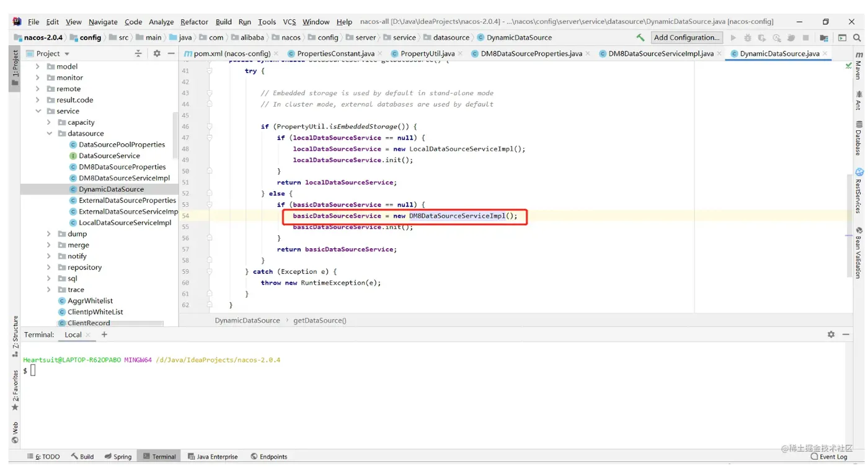Open Terminal panel settings gear
Viewport: 868px width, 471px height.
pyautogui.click(x=831, y=334)
